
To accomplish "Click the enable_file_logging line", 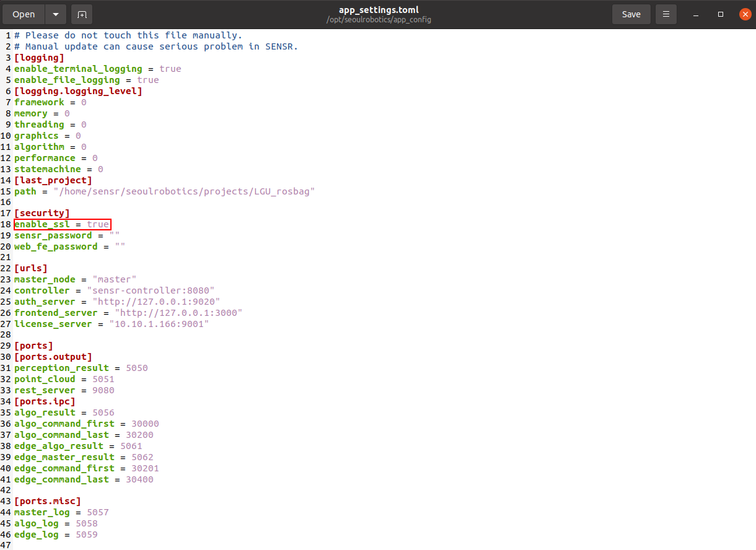I will [x=87, y=80].
